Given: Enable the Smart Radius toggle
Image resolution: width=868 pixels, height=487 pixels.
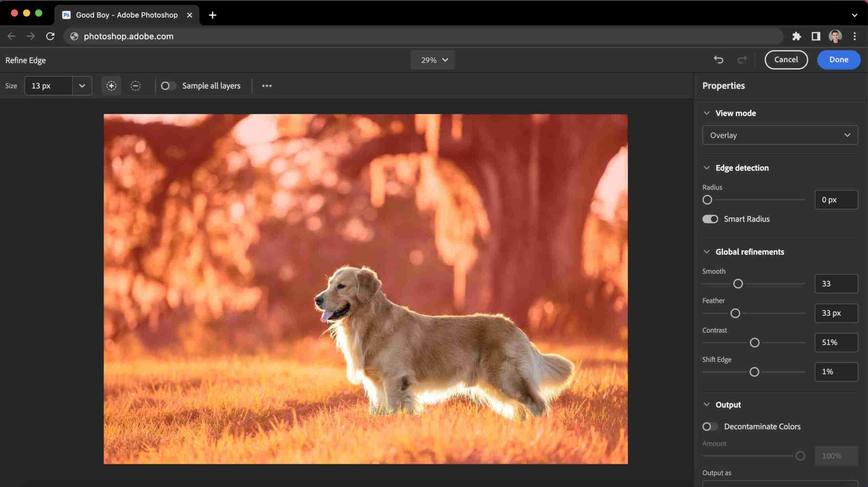Looking at the screenshot, I should (710, 219).
